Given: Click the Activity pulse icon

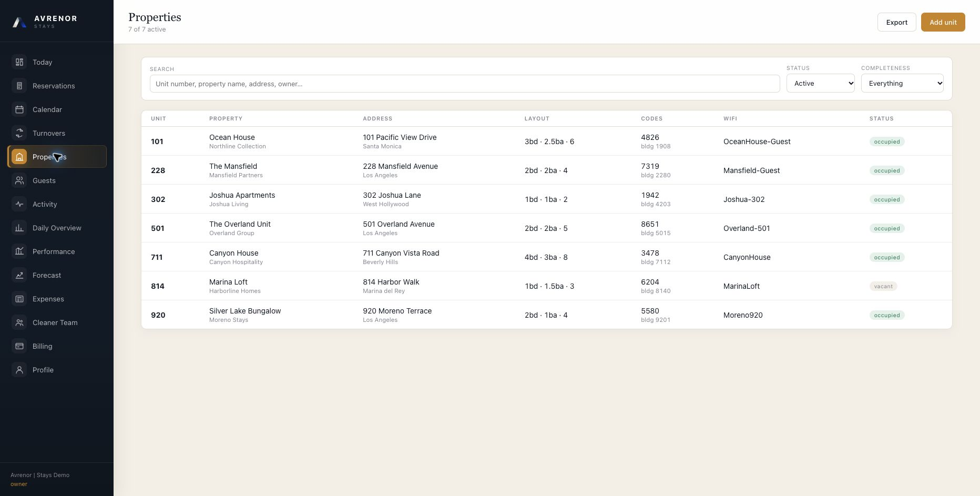Looking at the screenshot, I should pos(19,204).
